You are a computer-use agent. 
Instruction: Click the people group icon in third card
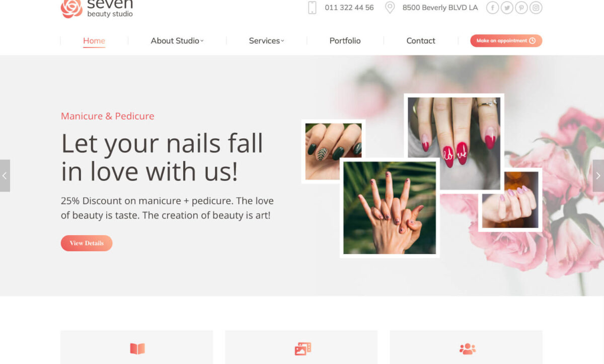tap(467, 348)
